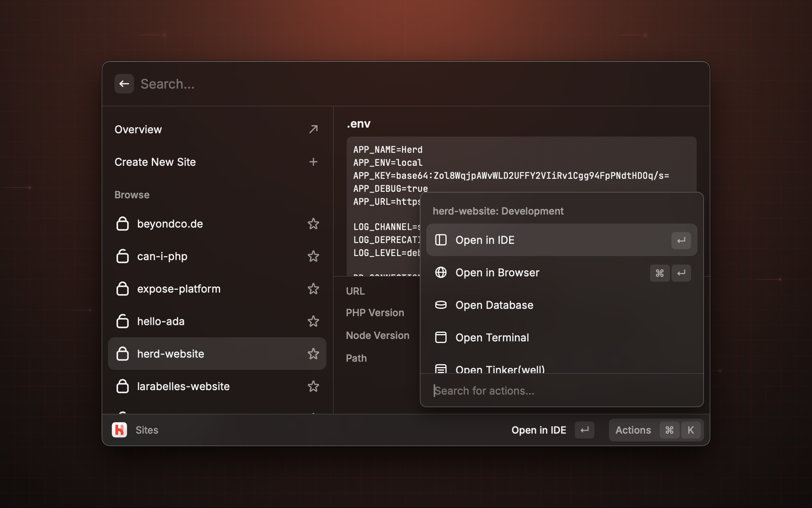Click herd-website: Development header
The height and width of the screenshot is (508, 812).
click(498, 211)
